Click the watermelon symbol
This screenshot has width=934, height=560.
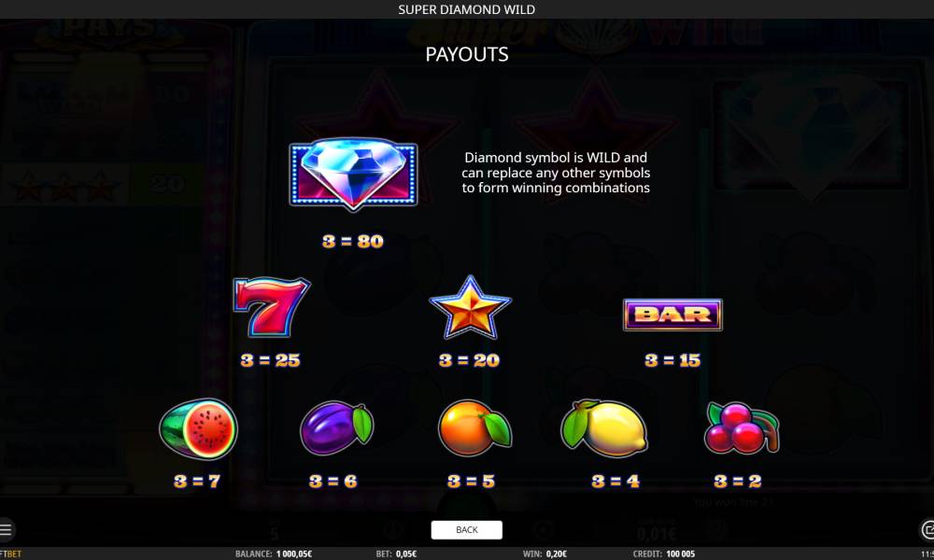(x=198, y=428)
